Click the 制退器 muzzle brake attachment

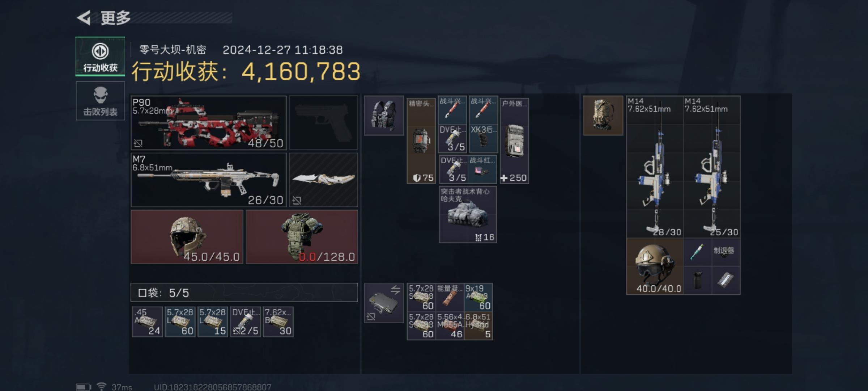pos(726,252)
